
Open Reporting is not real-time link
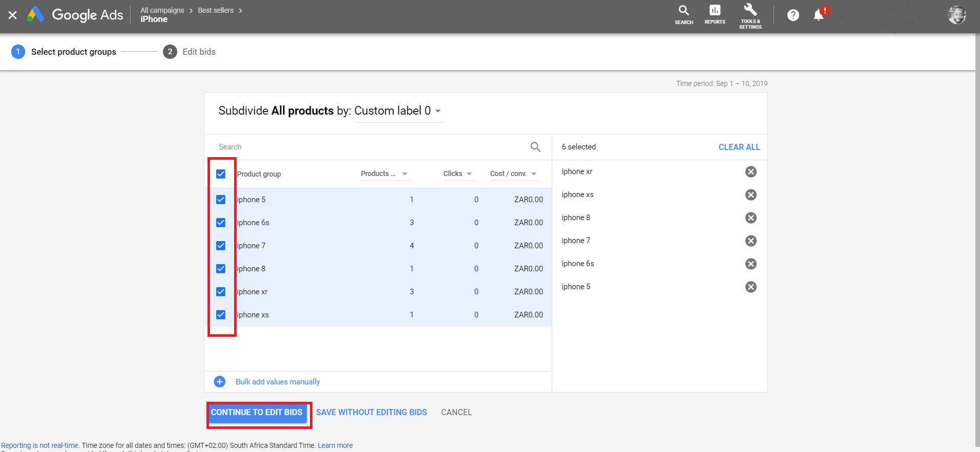click(x=40, y=445)
